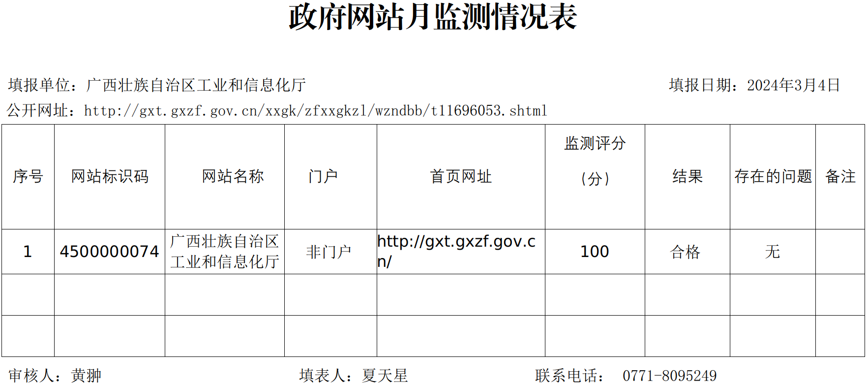The width and height of the screenshot is (868, 387).
Task: Select the 门户 column header
Action: point(323,176)
